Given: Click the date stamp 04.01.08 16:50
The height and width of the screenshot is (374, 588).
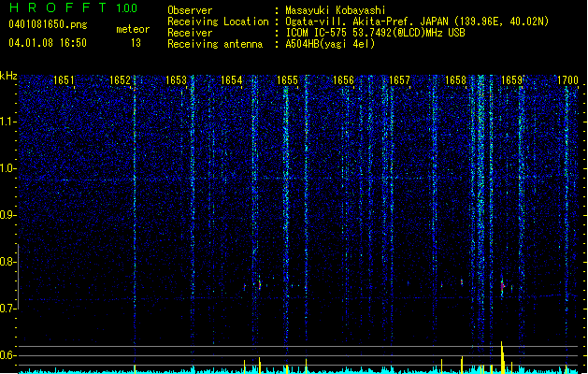Looking at the screenshot, I should tap(48, 43).
